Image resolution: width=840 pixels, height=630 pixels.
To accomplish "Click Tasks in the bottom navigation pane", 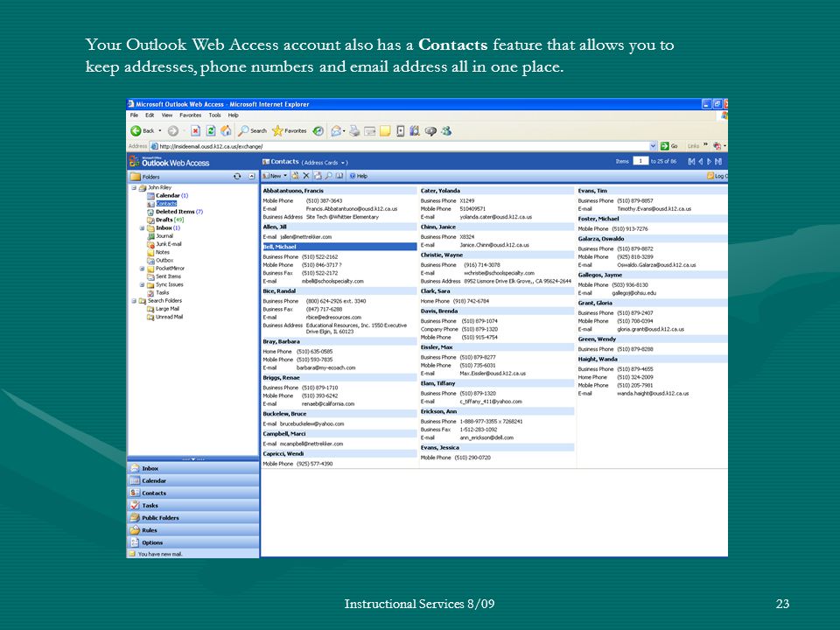I will 192,505.
